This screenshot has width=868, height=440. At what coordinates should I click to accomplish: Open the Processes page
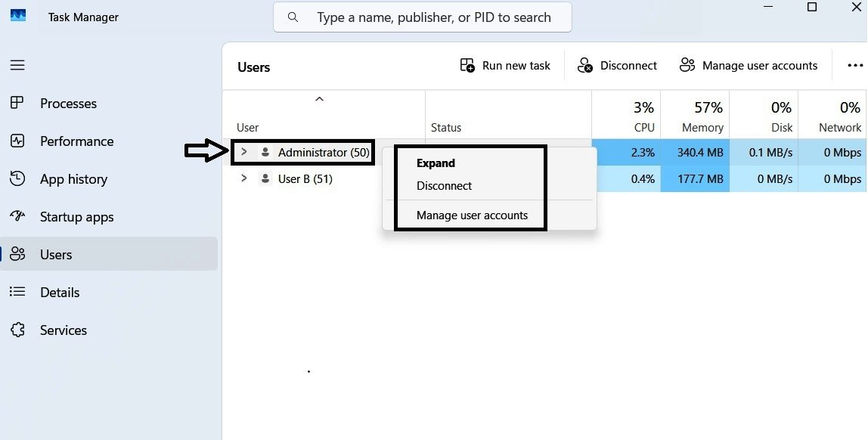click(68, 104)
